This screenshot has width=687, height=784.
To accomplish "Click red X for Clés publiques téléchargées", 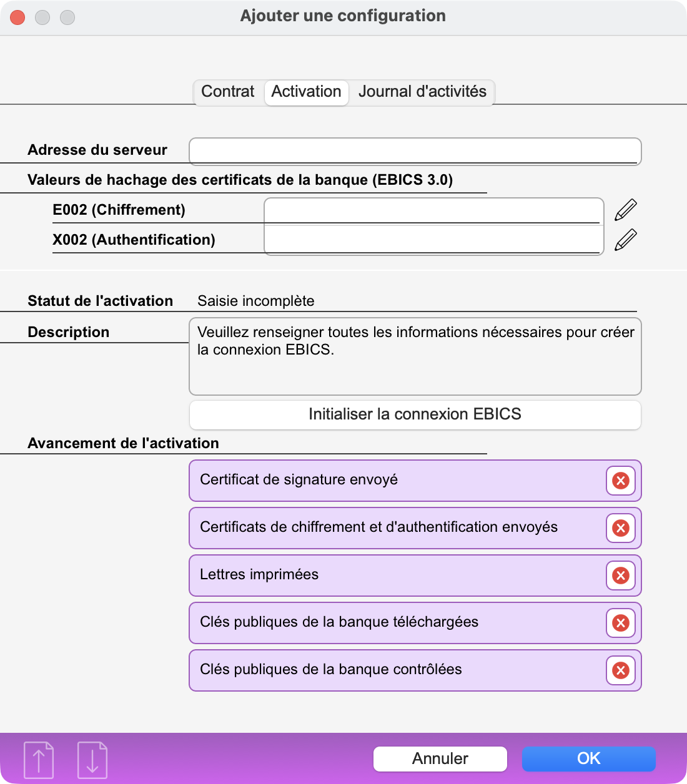I will [x=620, y=623].
